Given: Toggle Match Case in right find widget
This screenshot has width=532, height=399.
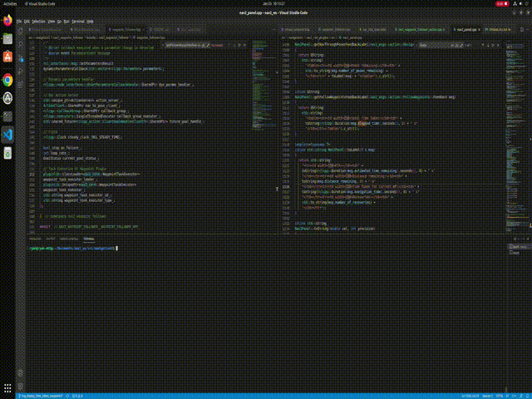Looking at the screenshot, I should [453, 45].
